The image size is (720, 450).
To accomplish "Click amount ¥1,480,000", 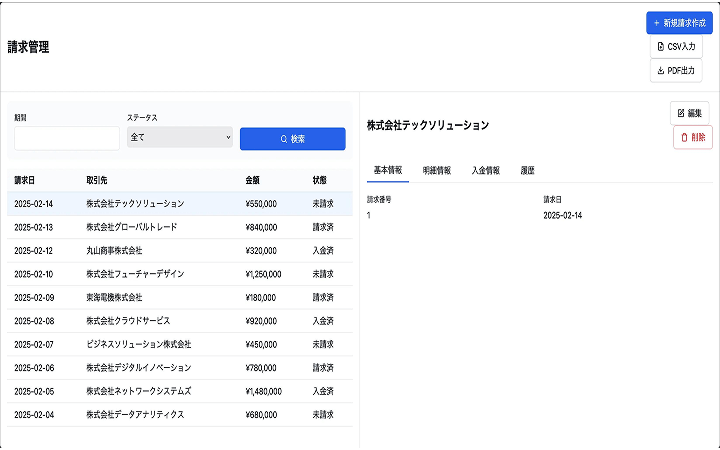I will coord(263,391).
